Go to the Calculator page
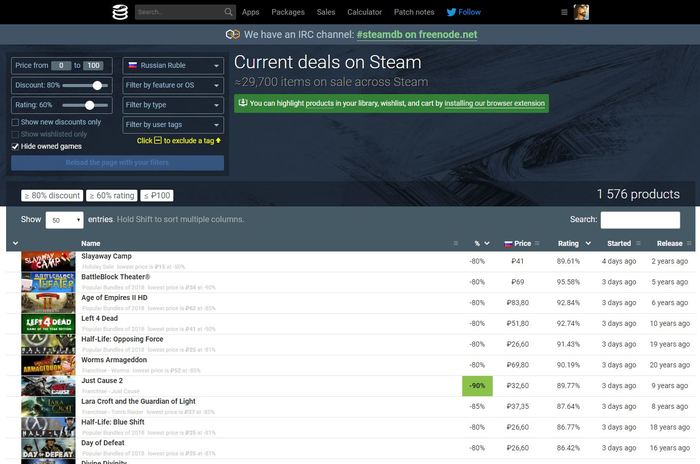The height and width of the screenshot is (464, 700). pyautogui.click(x=363, y=12)
